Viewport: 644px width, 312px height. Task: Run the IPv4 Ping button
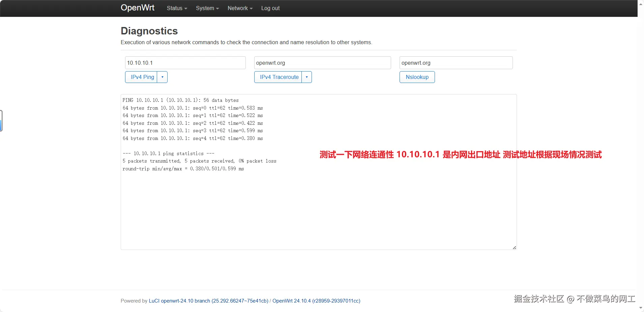[142, 77]
